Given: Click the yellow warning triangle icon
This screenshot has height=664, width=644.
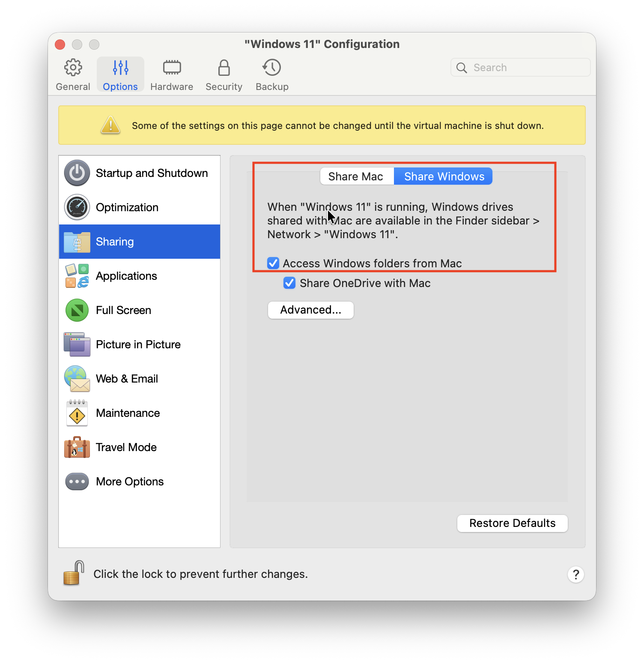Looking at the screenshot, I should click(x=110, y=125).
